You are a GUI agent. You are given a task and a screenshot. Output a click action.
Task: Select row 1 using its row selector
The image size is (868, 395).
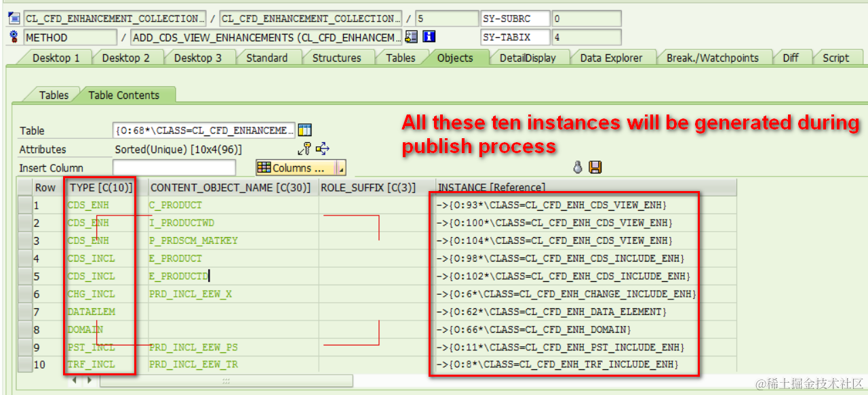(x=24, y=205)
